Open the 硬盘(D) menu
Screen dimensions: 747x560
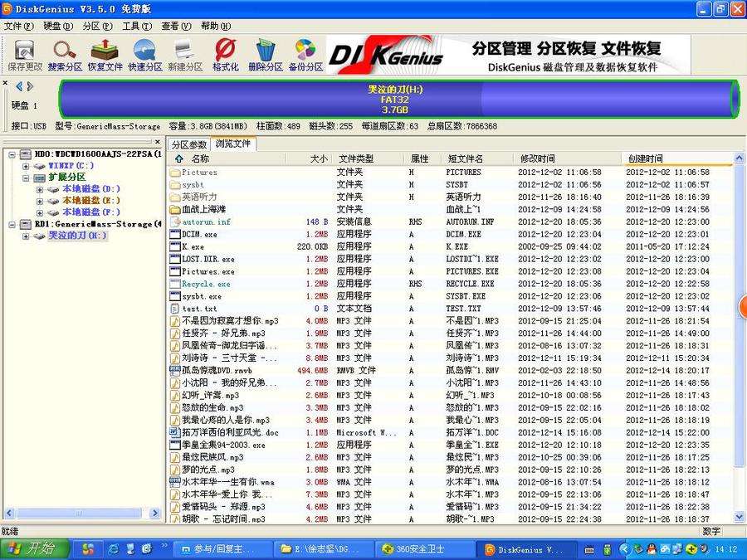(x=58, y=27)
